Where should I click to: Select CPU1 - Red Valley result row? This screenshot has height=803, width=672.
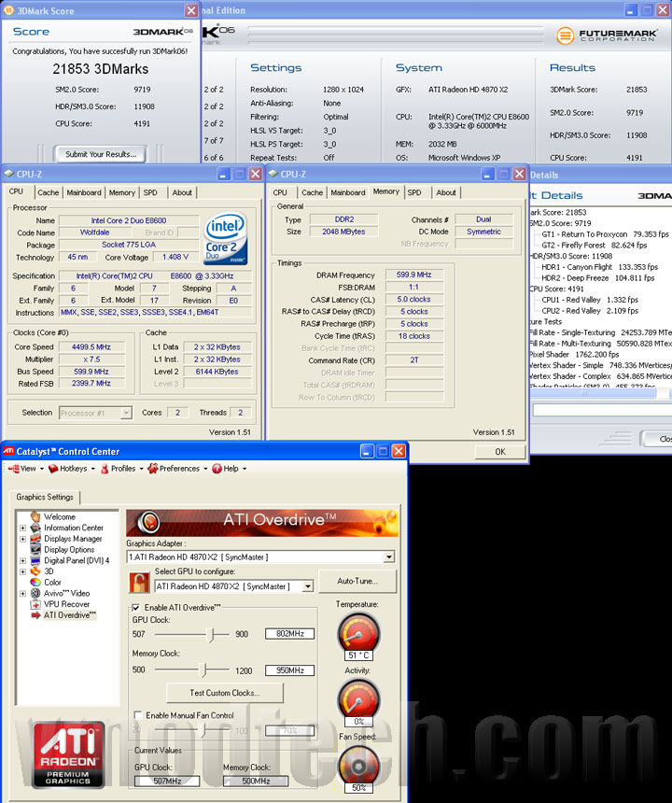coord(590,300)
